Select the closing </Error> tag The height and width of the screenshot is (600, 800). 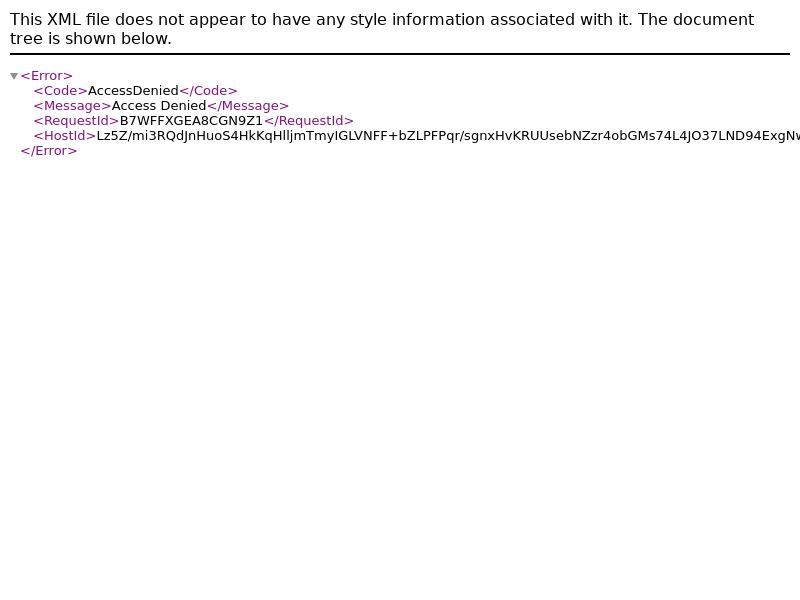48,151
